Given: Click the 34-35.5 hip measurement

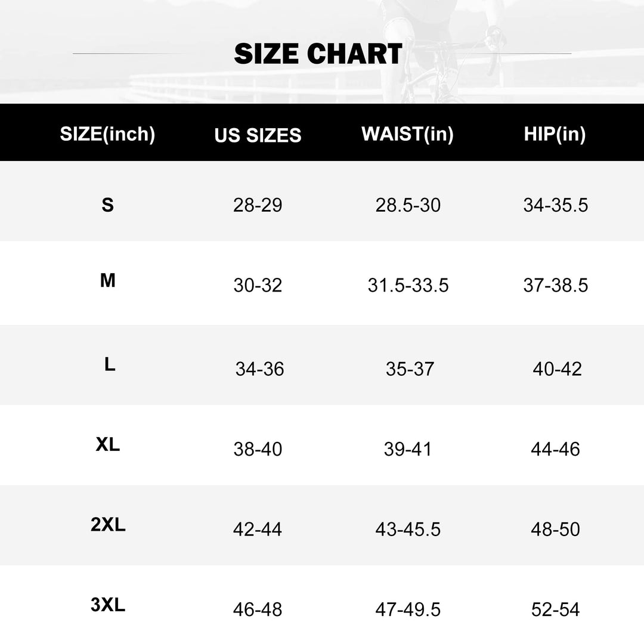Looking at the screenshot, I should (x=555, y=205).
